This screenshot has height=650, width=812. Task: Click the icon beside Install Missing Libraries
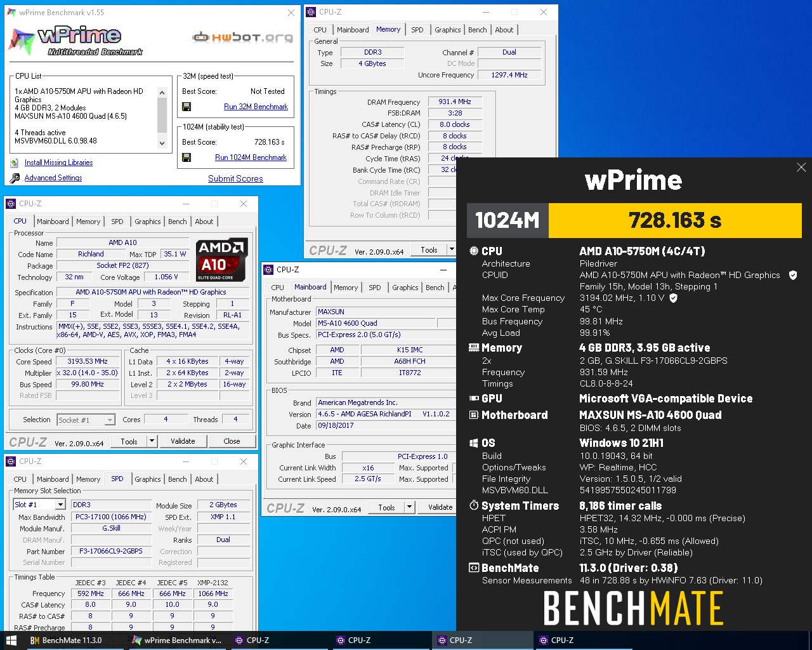(x=15, y=162)
